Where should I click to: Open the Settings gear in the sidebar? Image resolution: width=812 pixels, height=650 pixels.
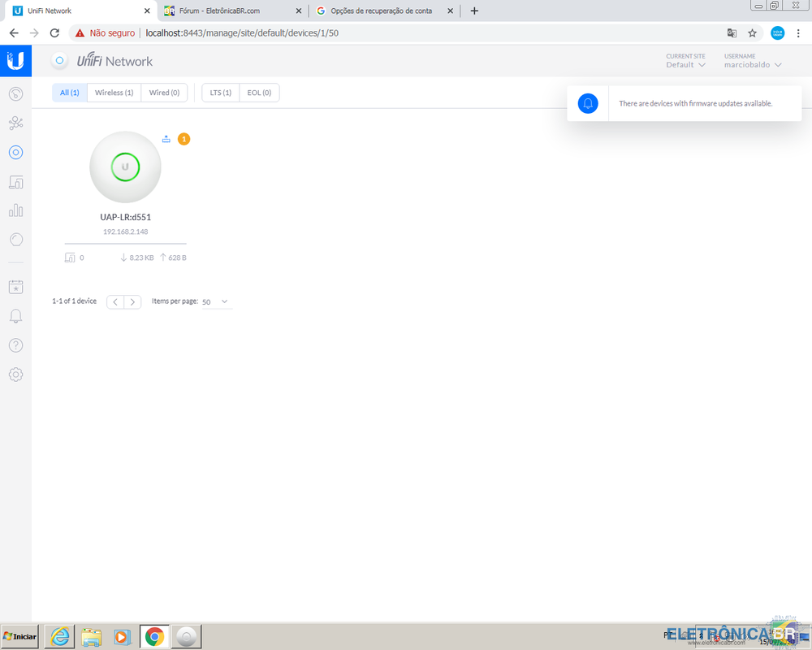[x=15, y=375]
